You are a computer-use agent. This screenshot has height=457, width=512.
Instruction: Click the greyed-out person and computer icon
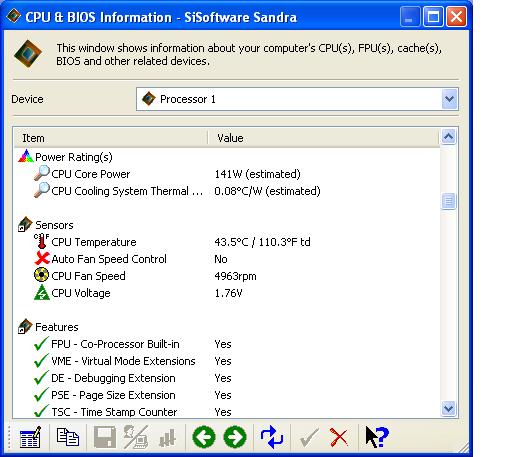pyautogui.click(x=136, y=437)
